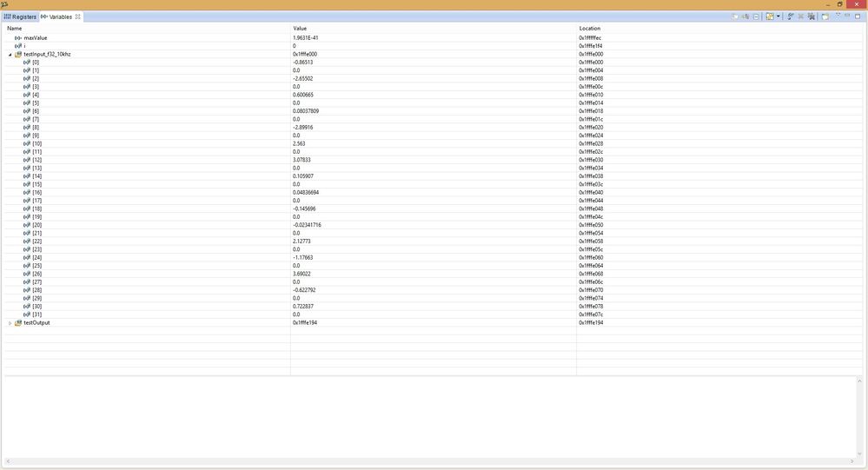
Task: Select array element [20]
Action: tap(434, 225)
